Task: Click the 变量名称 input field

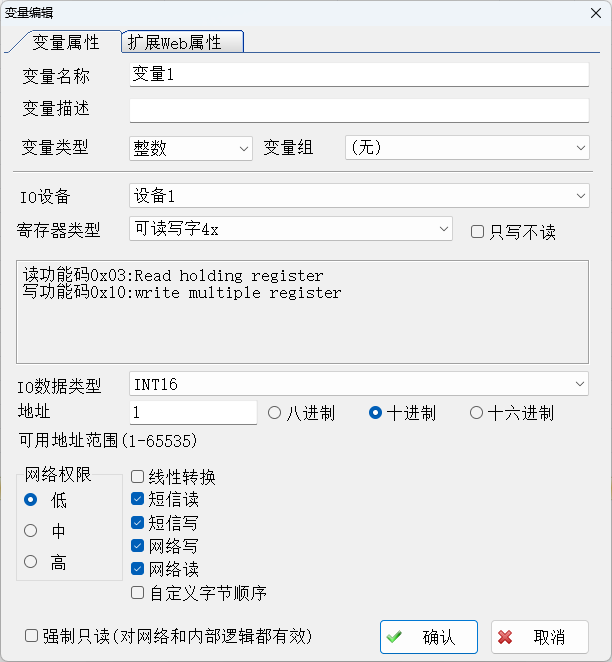Action: (x=359, y=75)
